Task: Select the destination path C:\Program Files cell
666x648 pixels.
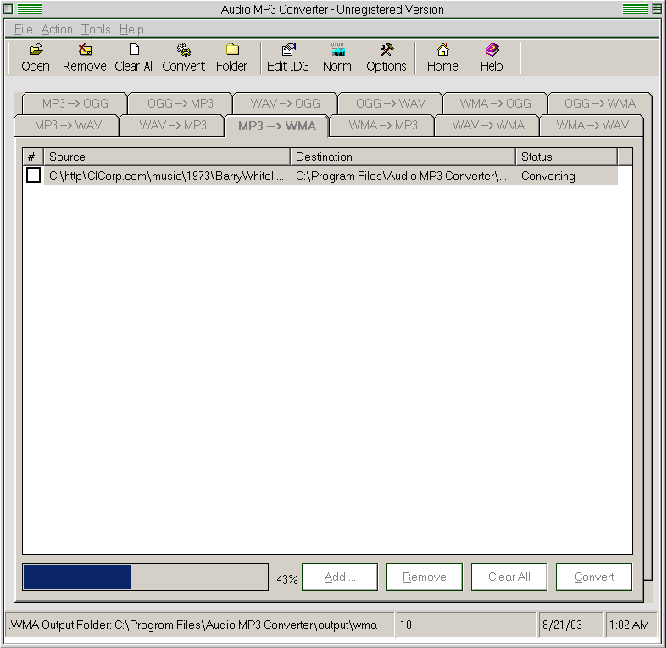Action: pyautogui.click(x=402, y=176)
